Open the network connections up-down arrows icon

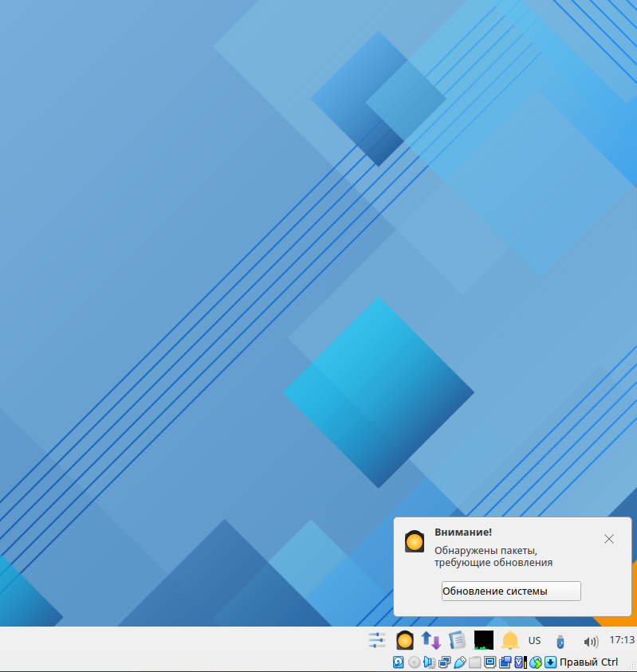pos(431,640)
